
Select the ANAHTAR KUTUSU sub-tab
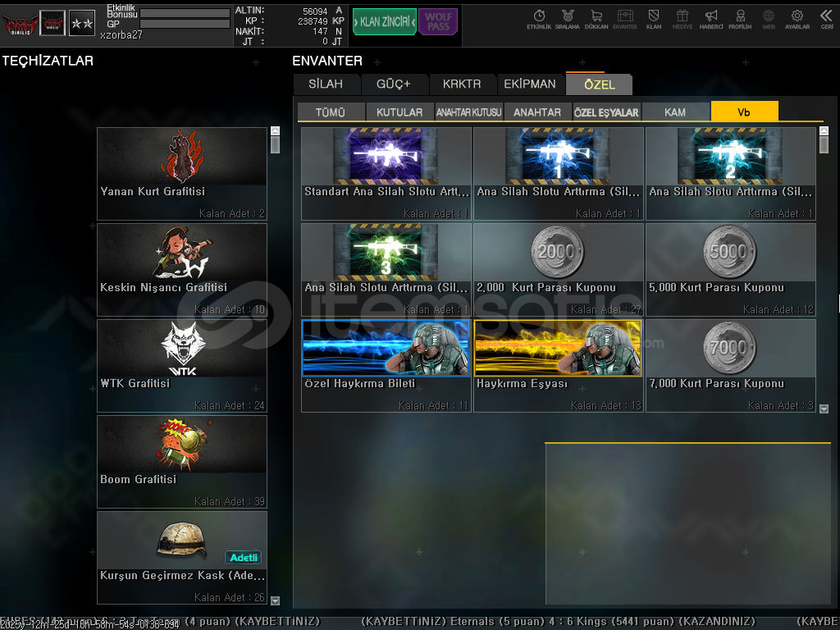[468, 112]
